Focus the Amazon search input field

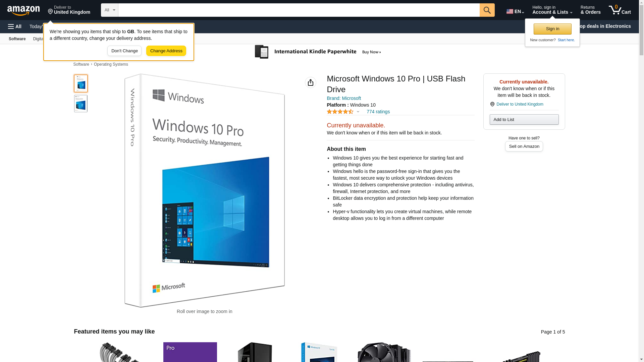(x=299, y=10)
